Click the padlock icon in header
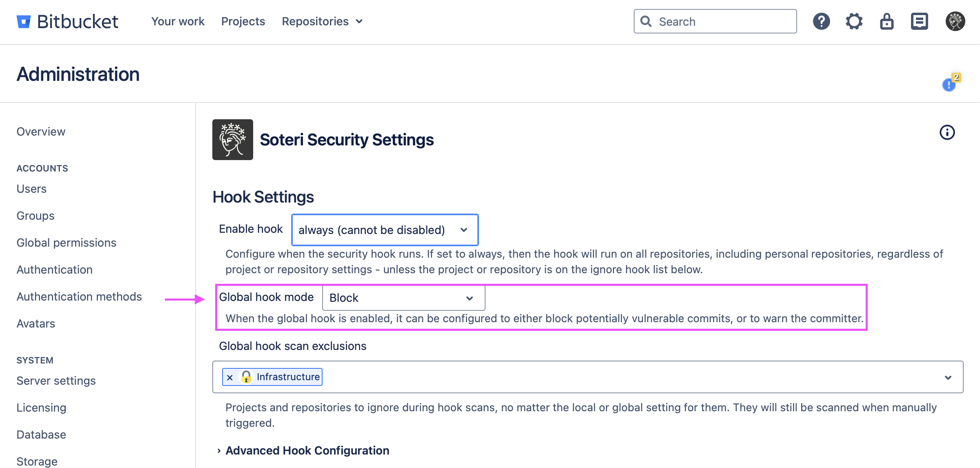Viewport: 980px width, 468px height. pyautogui.click(x=886, y=21)
